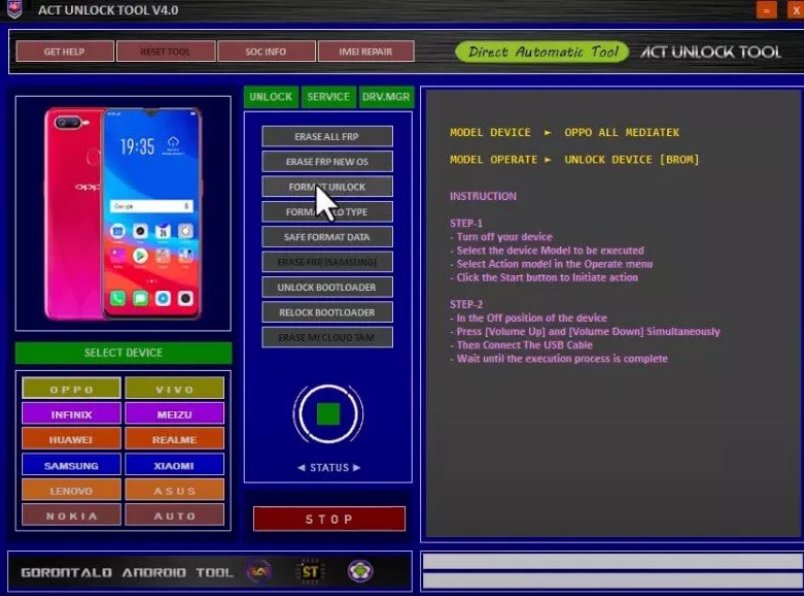Screen dimensions: 804x596
Task: Select the ASUS brand
Action: click(x=174, y=490)
